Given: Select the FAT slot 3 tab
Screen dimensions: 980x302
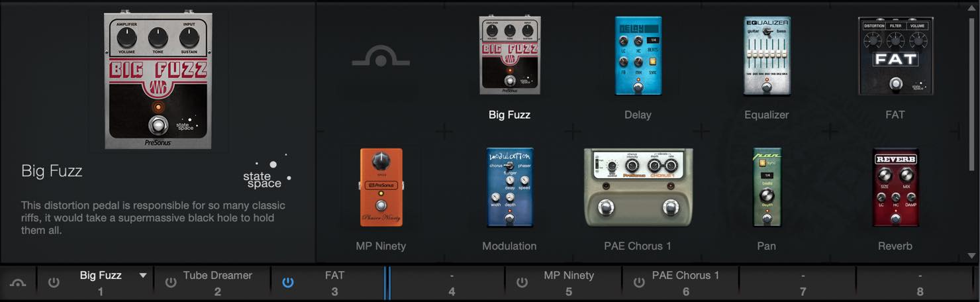Looking at the screenshot, I should click(329, 283).
